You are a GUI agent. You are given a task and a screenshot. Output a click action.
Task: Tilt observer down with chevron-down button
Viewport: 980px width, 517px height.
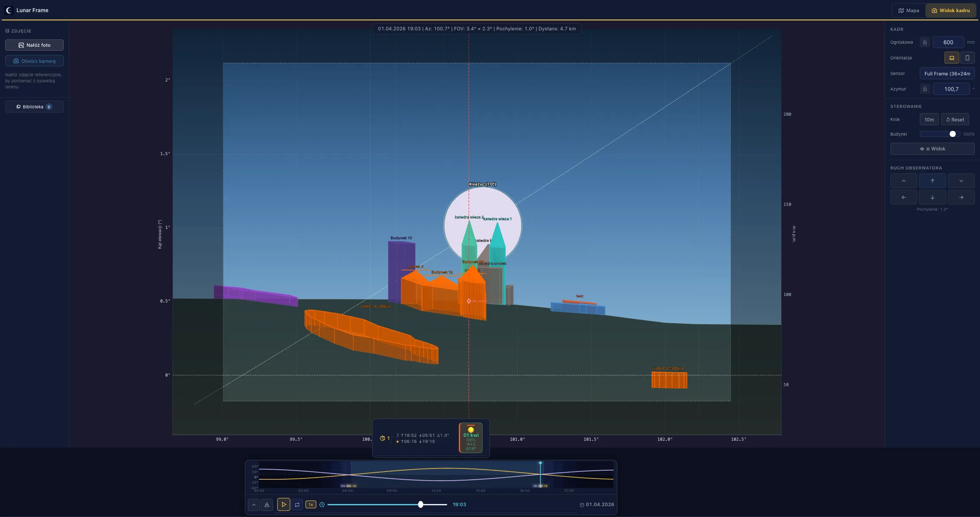(961, 181)
